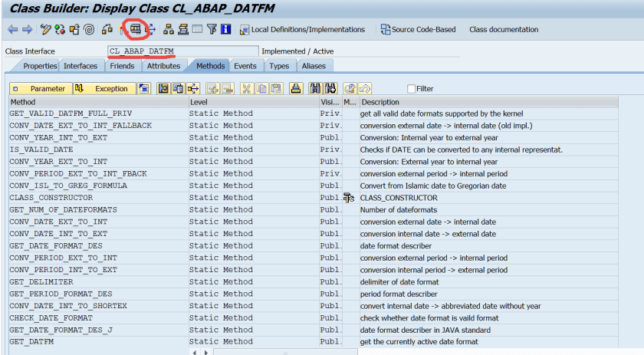Click the forward arrow in toolbar
Screen dimensions: 644x355
[27, 30]
